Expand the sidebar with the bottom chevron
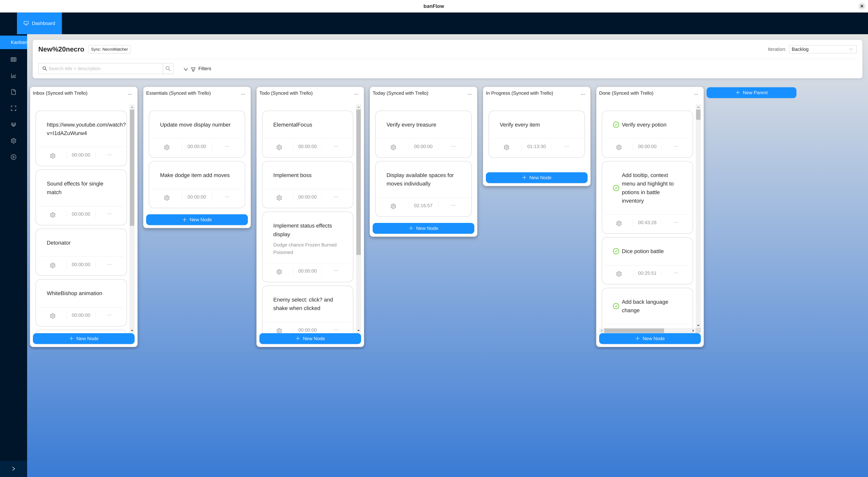The width and height of the screenshot is (868, 477). [14, 469]
